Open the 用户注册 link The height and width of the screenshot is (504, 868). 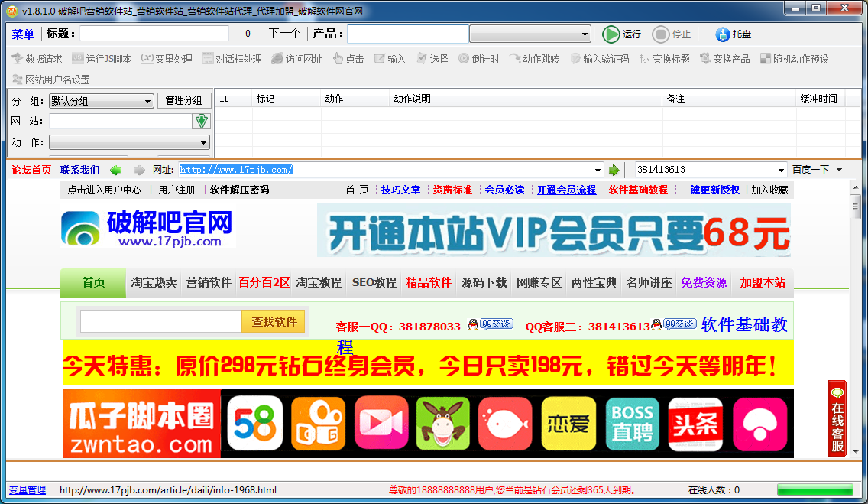coord(177,190)
